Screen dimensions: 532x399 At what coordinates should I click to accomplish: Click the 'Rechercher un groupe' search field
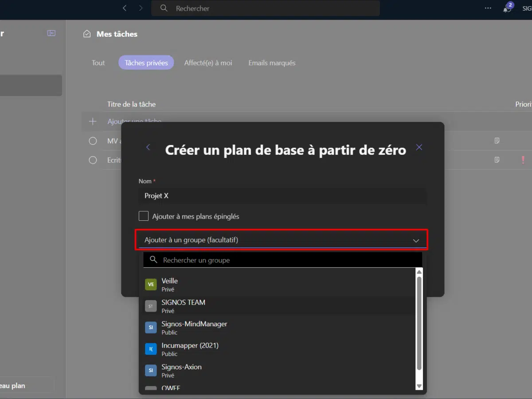click(284, 260)
